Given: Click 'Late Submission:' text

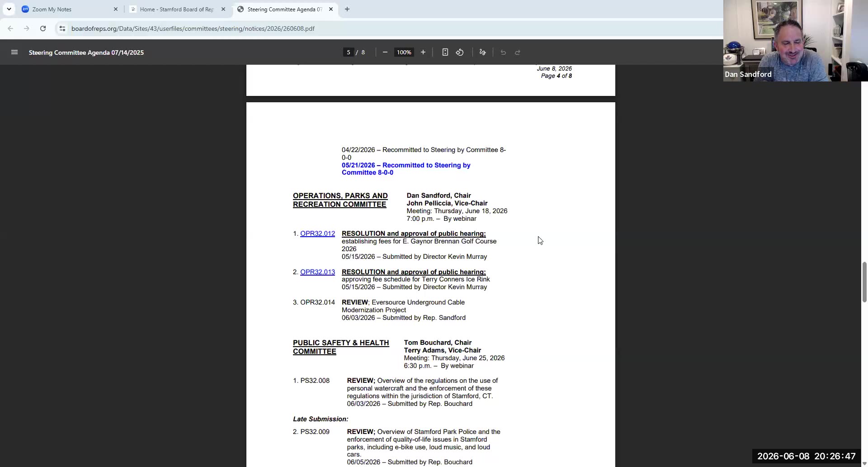Looking at the screenshot, I should (x=321, y=419).
